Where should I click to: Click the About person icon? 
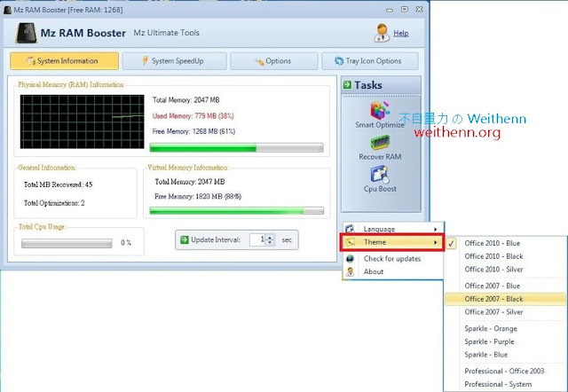350,271
